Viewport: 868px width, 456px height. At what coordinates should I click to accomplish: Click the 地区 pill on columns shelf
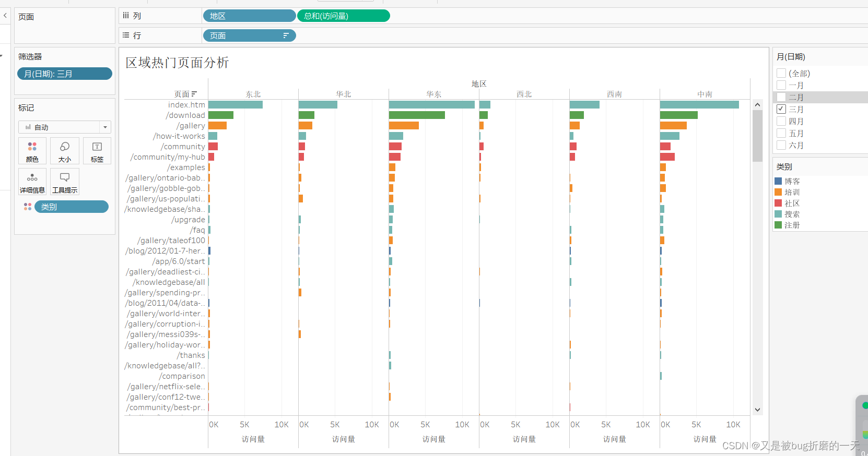[x=249, y=16]
